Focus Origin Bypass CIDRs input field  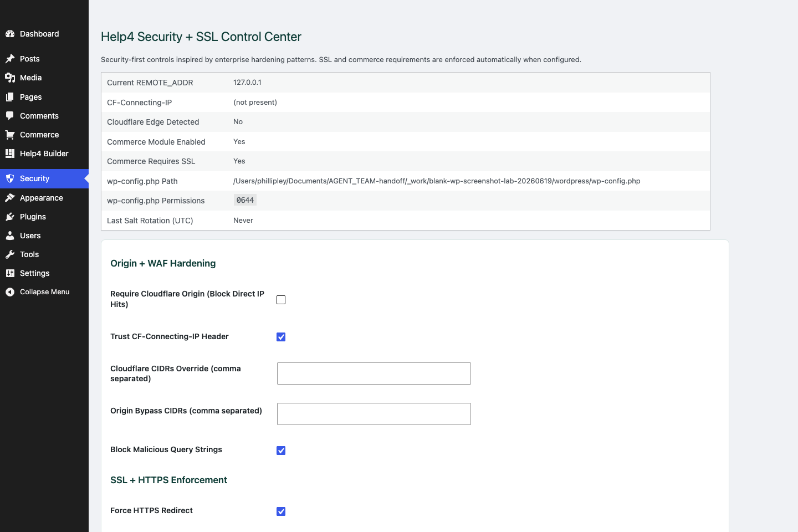pos(374,414)
